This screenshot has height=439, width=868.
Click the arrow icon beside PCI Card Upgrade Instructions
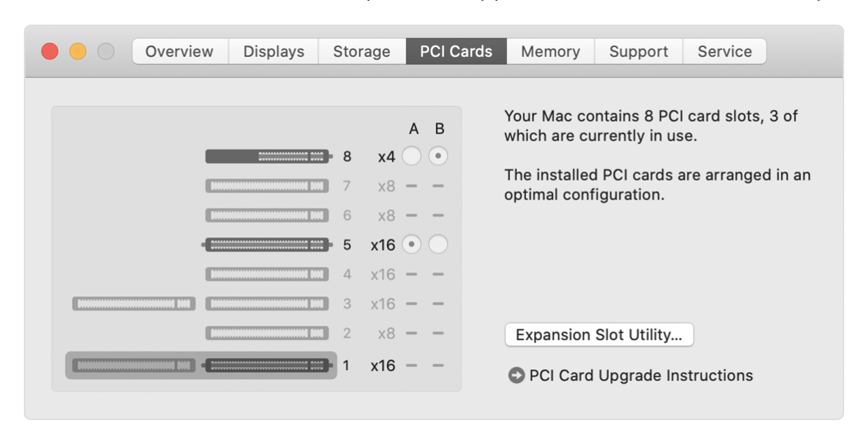pos(517,376)
